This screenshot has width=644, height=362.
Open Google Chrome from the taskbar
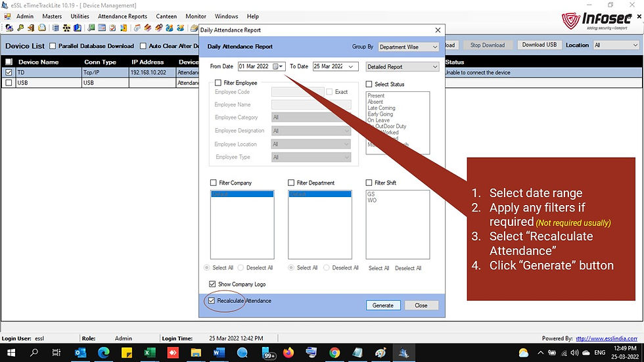334,353
